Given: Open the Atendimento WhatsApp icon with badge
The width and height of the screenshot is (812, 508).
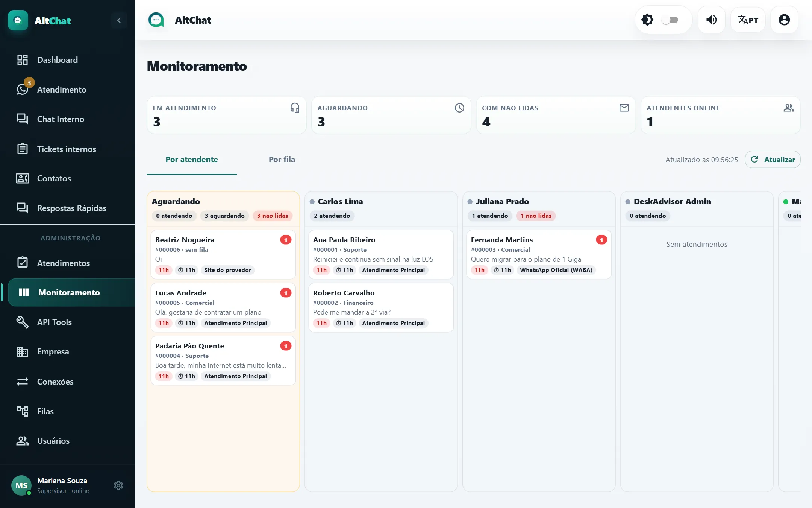Looking at the screenshot, I should coord(23,89).
